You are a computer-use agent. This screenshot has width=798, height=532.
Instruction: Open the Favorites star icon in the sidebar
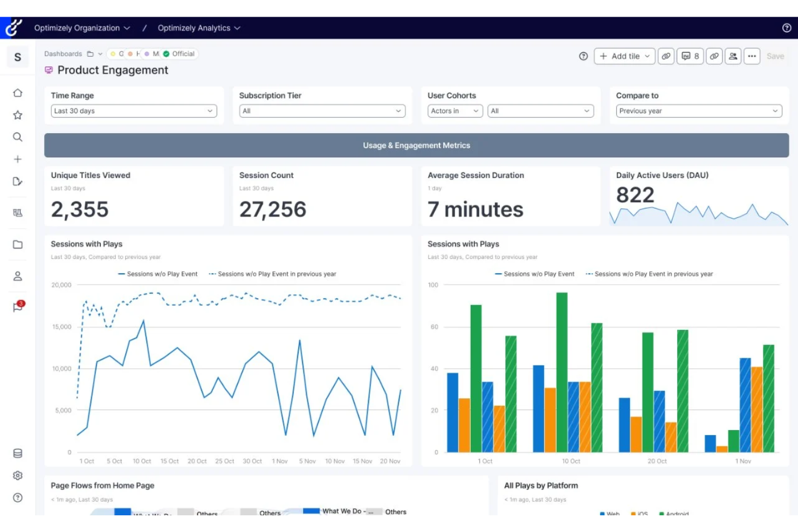pyautogui.click(x=18, y=115)
